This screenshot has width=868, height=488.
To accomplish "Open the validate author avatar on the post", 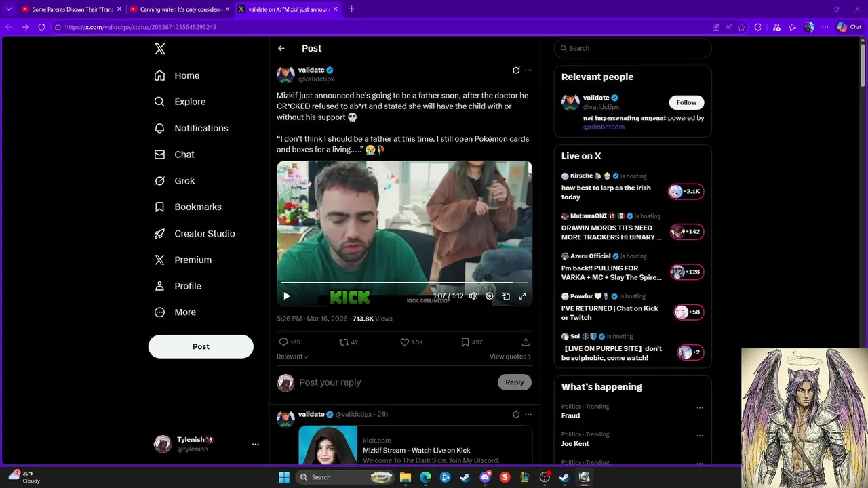I will (285, 74).
